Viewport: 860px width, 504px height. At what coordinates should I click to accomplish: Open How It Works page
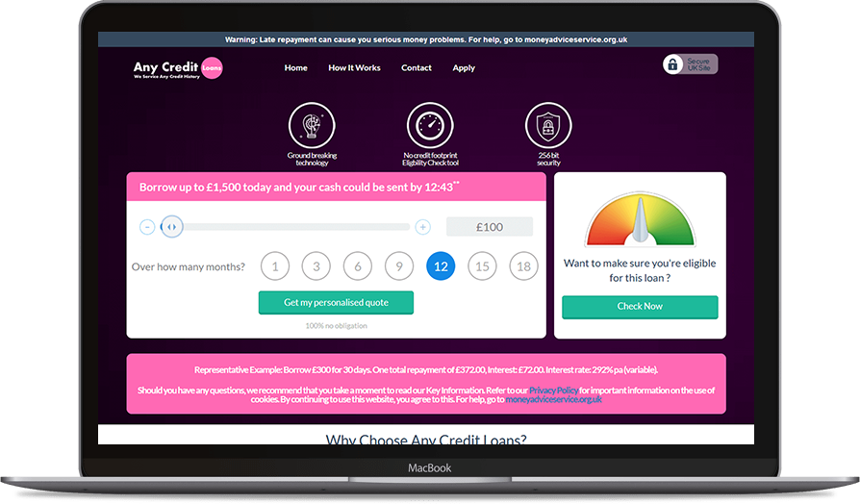point(354,68)
